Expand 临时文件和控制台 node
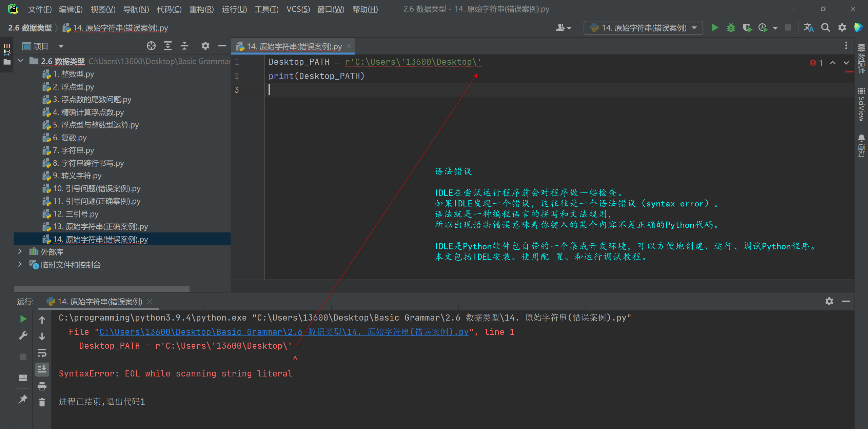 point(20,264)
